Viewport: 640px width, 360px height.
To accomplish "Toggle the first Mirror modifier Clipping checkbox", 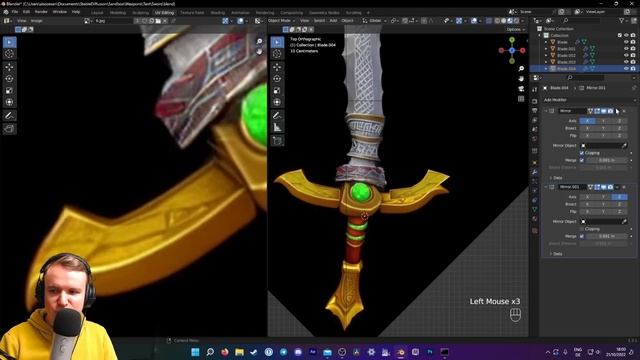I will pyautogui.click(x=582, y=153).
